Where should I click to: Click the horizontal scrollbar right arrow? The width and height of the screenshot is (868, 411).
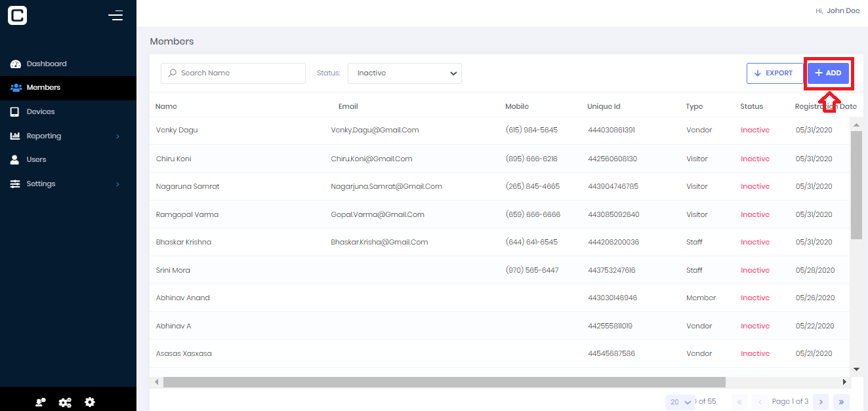(x=844, y=382)
